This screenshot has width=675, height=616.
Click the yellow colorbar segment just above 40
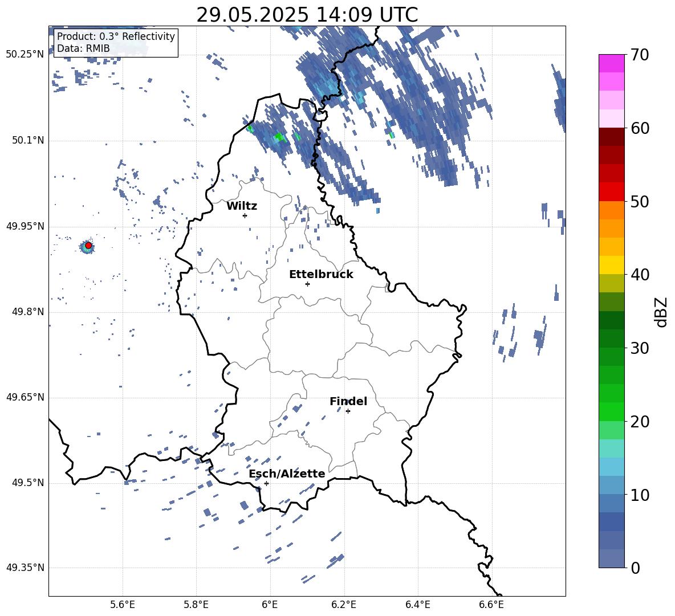click(612, 266)
